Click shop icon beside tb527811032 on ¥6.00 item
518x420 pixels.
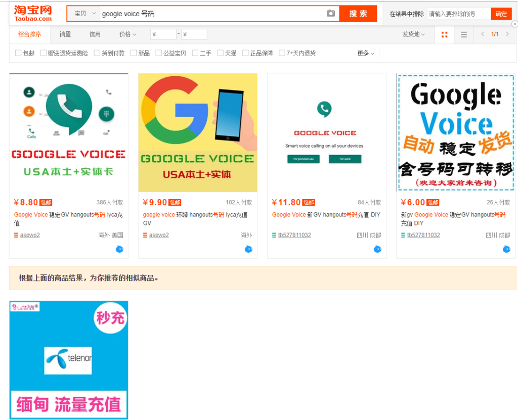click(403, 235)
